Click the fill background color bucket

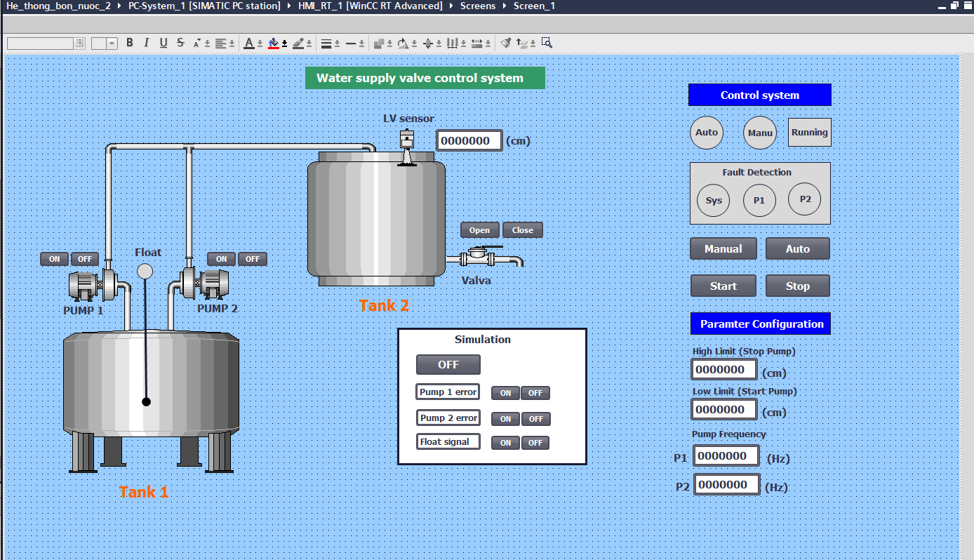click(x=274, y=43)
